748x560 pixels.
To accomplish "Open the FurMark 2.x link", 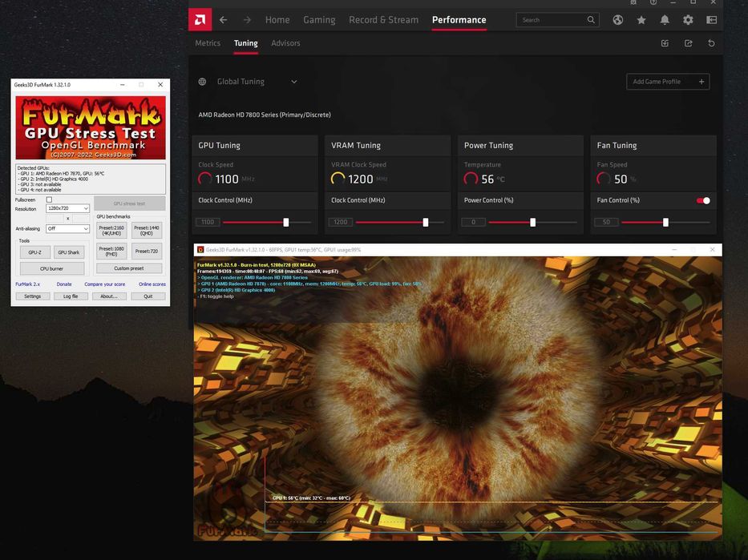I will [28, 284].
